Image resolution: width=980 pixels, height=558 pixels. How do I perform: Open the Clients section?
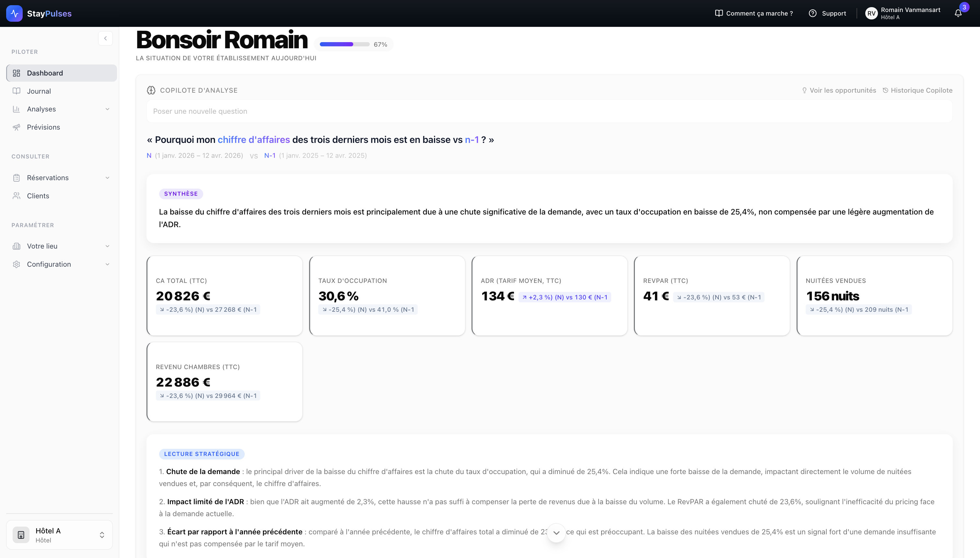[37, 195]
